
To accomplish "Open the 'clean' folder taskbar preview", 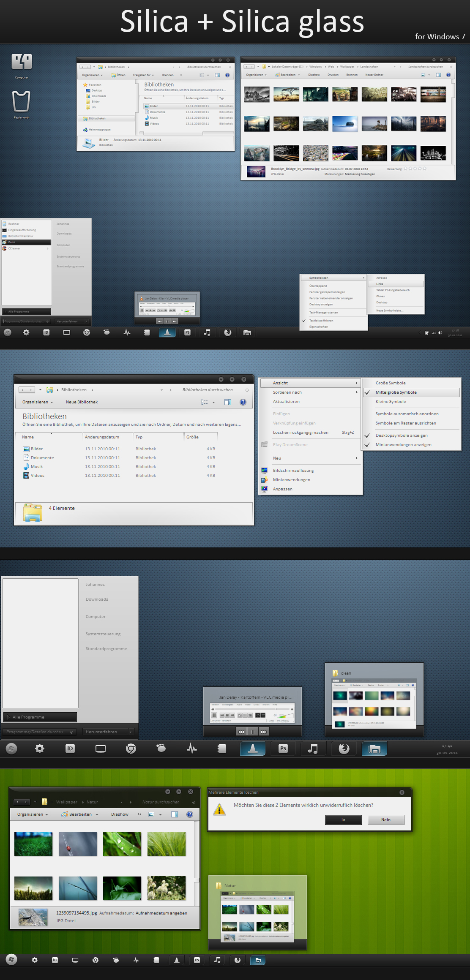I will 374,699.
